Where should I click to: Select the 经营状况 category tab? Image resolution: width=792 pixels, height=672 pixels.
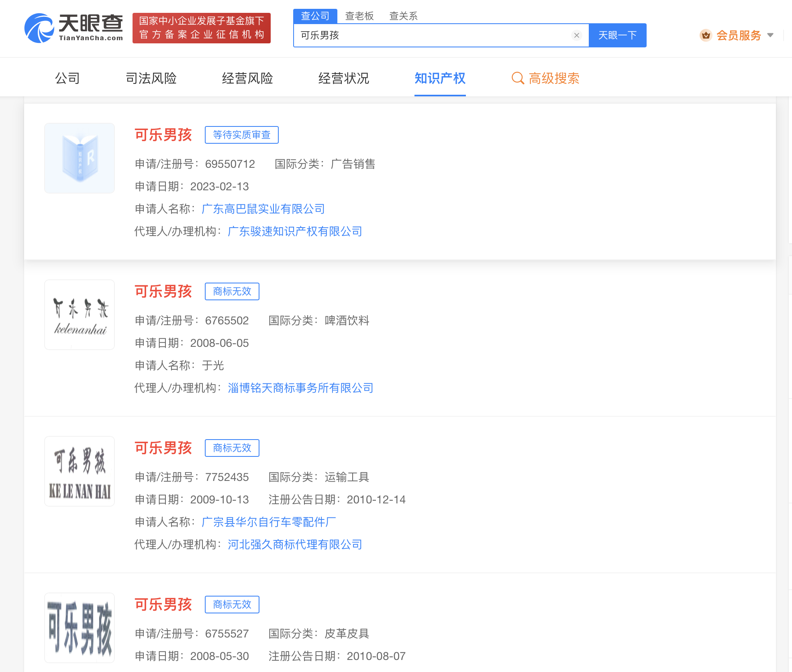point(344,78)
